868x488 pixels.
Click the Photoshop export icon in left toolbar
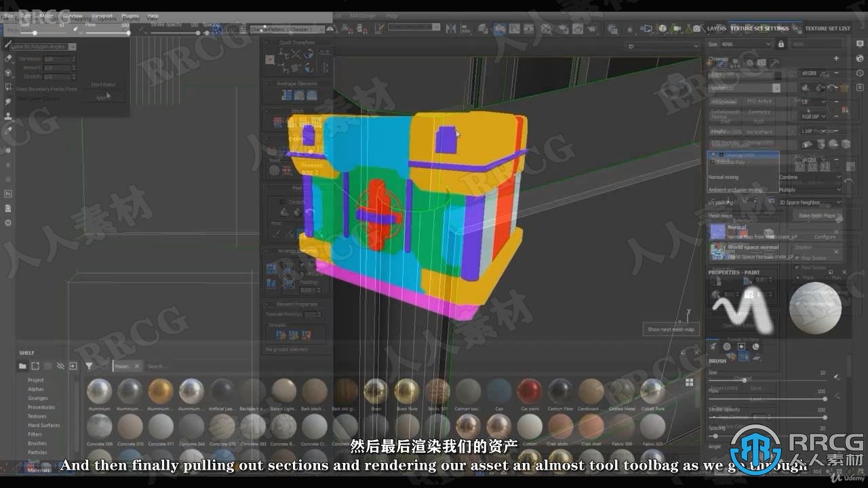[8, 193]
